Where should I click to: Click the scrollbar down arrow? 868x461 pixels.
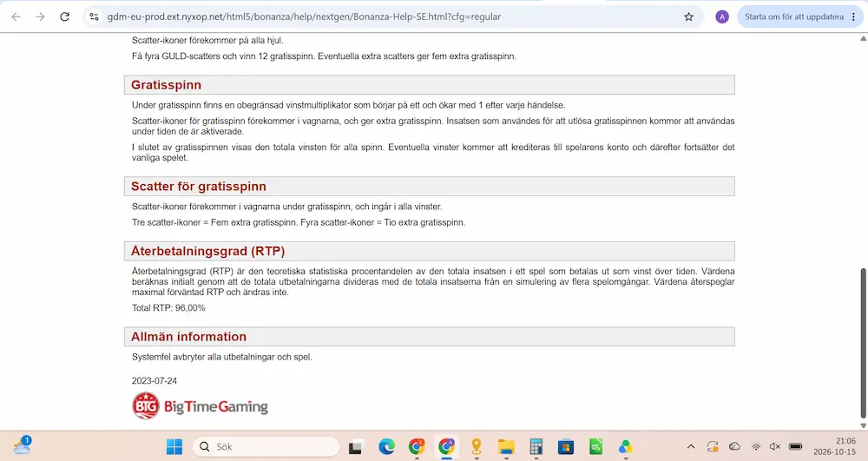tap(863, 425)
